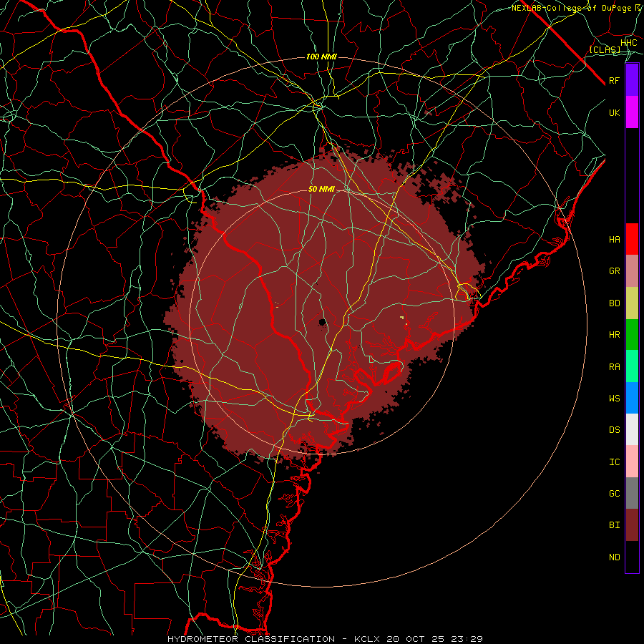Image resolution: width=644 pixels, height=644 pixels.
Task: Click the GR legend color swatch
Action: point(632,271)
